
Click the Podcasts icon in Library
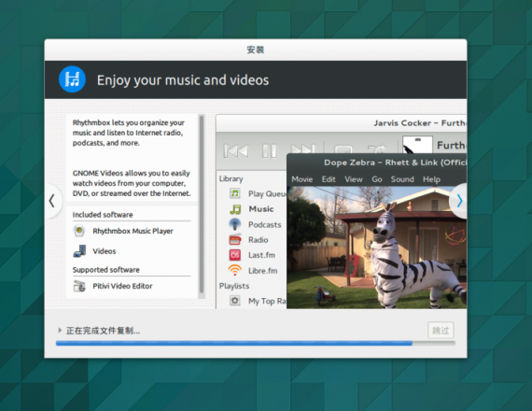click(235, 224)
